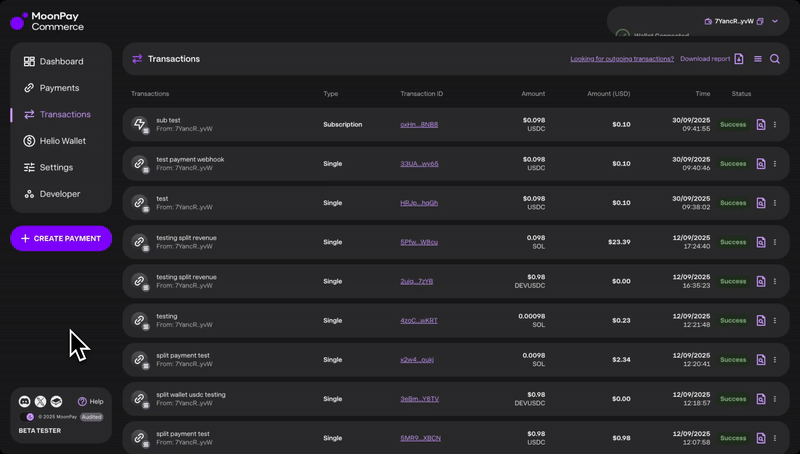800x454 pixels.
Task: Click the 'Time' column header
Action: pyautogui.click(x=703, y=94)
